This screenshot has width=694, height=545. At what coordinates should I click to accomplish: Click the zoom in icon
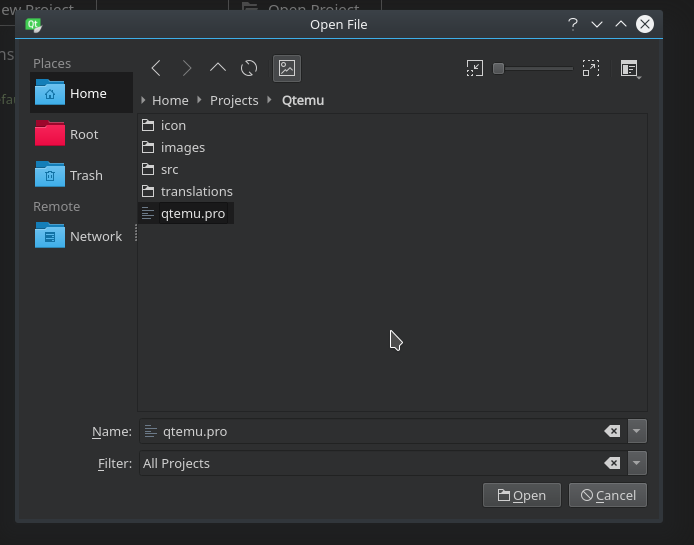click(591, 68)
